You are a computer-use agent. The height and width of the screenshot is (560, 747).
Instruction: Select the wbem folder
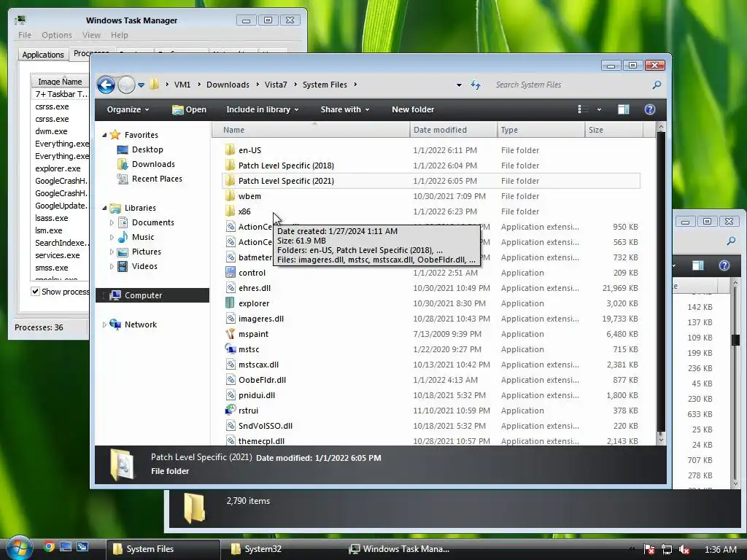click(431, 196)
